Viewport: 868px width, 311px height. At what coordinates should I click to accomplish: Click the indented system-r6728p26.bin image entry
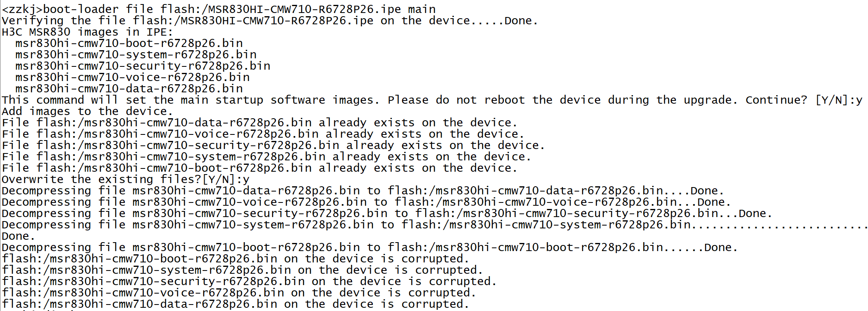point(136,54)
